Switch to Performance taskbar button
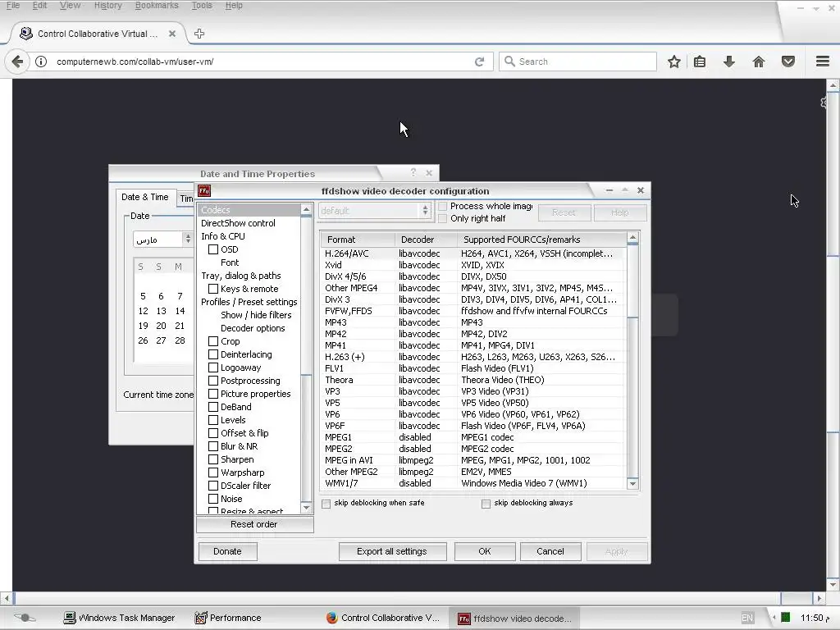The image size is (840, 630). pos(228,618)
